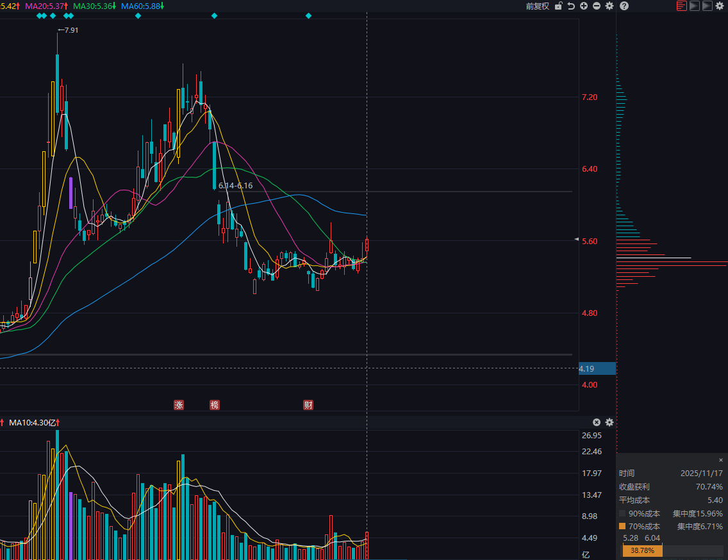This screenshot has height=560, width=728.
Task: Toggle the 90%成本 cost range
Action: pyautogui.click(x=623, y=513)
